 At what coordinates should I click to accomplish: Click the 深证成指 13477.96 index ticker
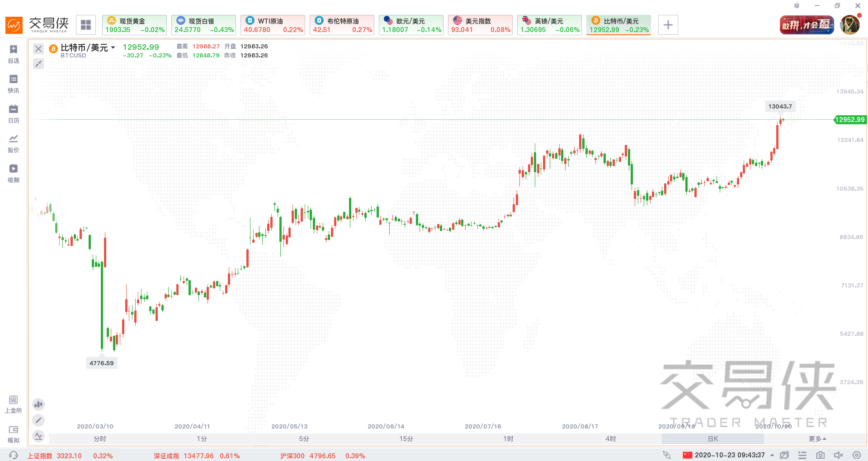[197, 456]
